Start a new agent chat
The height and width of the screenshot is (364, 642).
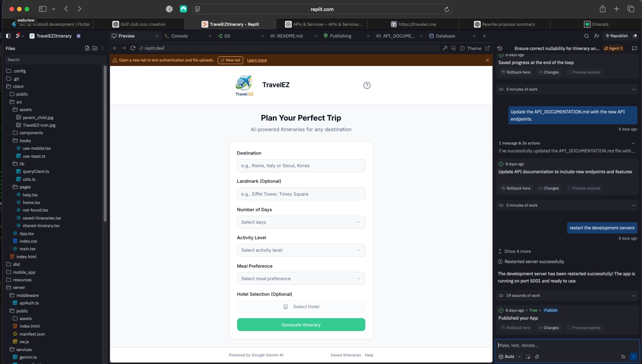[634, 48]
